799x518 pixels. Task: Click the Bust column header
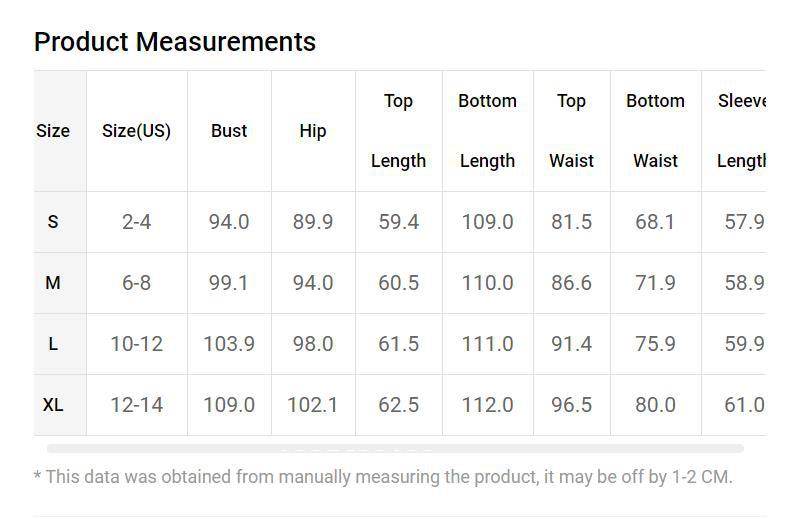229,131
